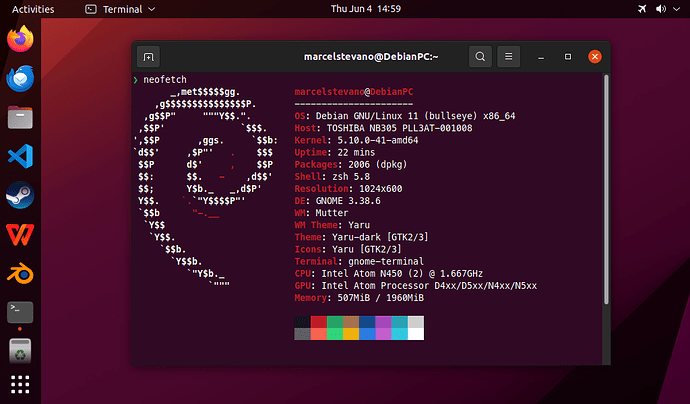This screenshot has height=404, width=690.
Task: Expand the system menu arrow
Action: pyautogui.click(x=676, y=9)
